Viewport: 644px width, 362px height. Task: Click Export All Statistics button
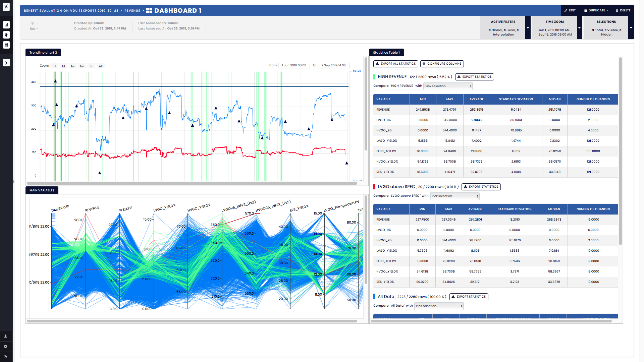tap(396, 64)
